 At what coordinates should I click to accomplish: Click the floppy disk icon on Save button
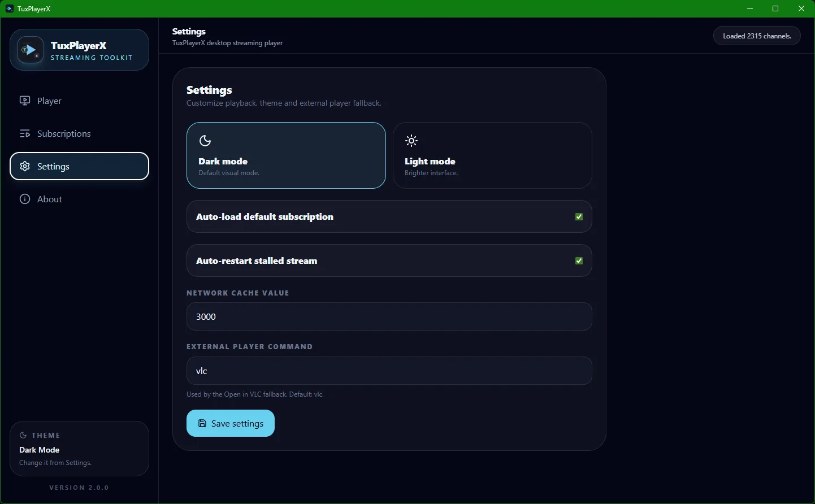coord(202,423)
